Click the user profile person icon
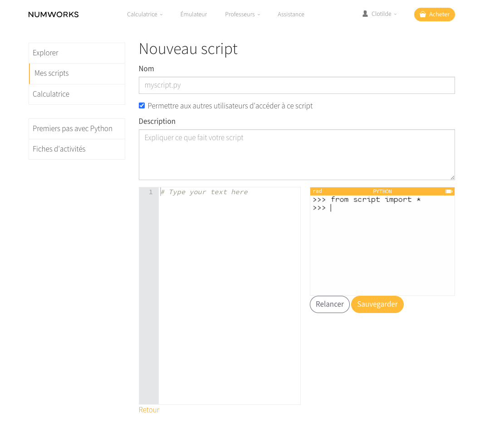 coord(365,14)
